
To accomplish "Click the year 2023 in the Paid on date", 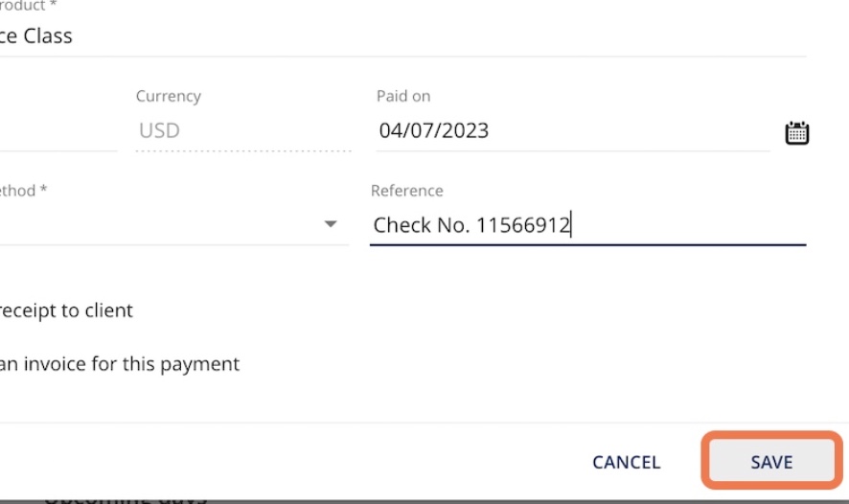I will (467, 130).
